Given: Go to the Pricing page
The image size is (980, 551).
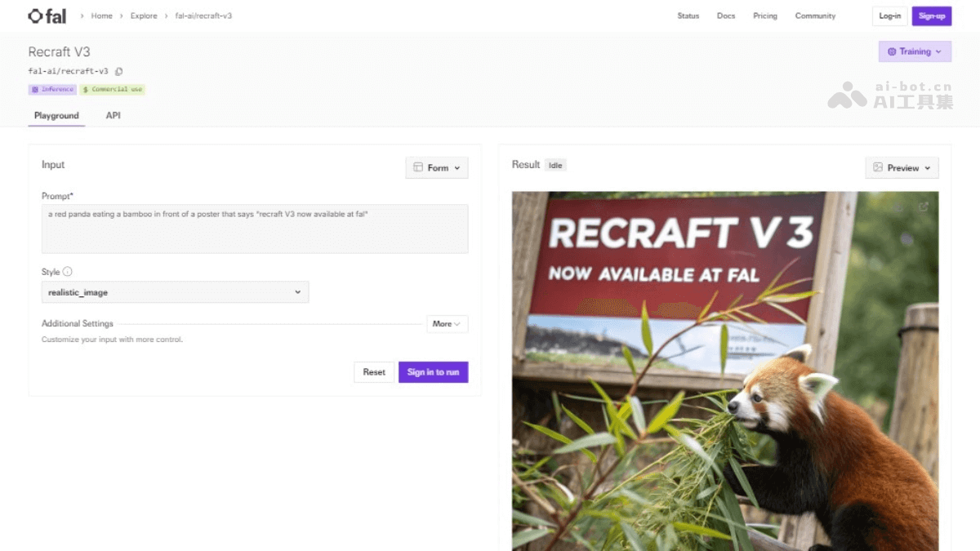Looking at the screenshot, I should [764, 16].
